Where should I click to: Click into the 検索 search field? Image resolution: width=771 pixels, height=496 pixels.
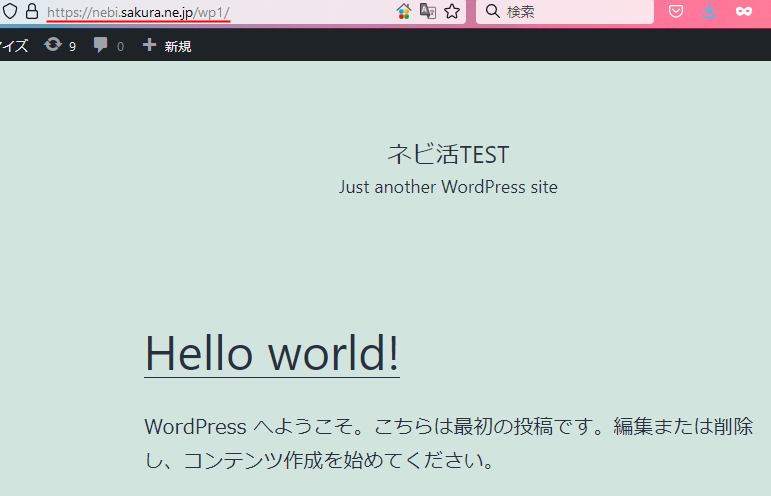570,12
